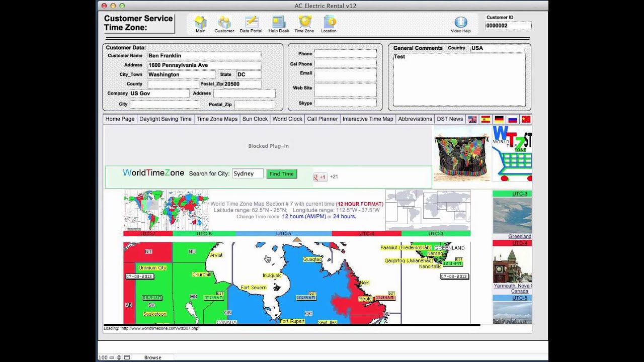The height and width of the screenshot is (362, 644).
Task: Open the DST News tab
Action: tap(450, 119)
